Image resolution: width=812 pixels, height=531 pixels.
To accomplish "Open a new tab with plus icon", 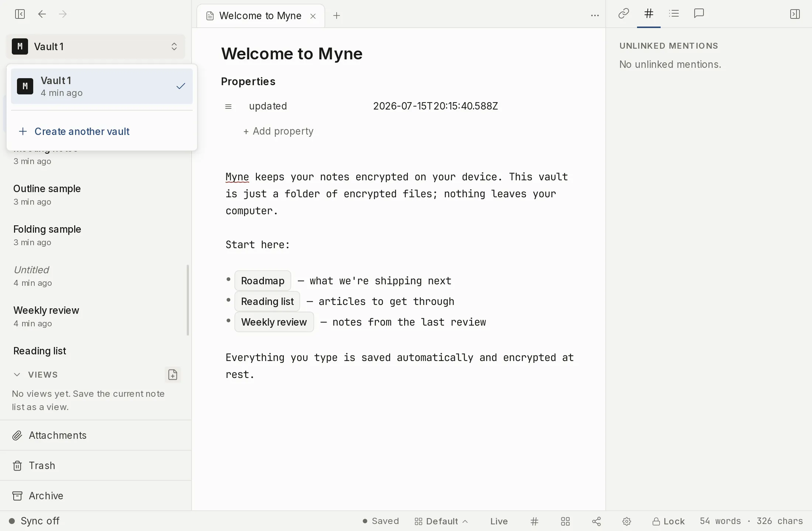I will 337,15.
